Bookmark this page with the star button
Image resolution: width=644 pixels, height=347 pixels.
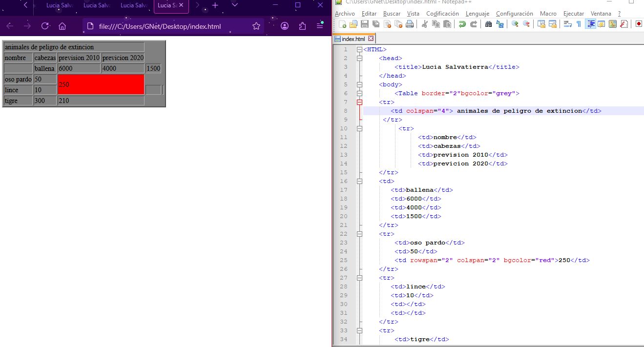[256, 26]
